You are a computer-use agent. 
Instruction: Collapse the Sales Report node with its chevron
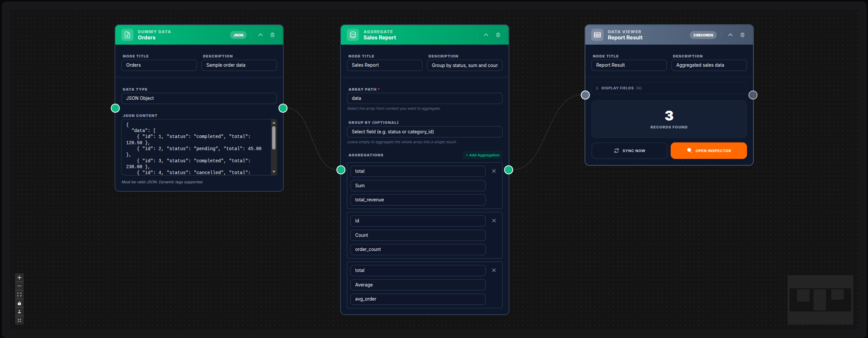click(x=486, y=35)
